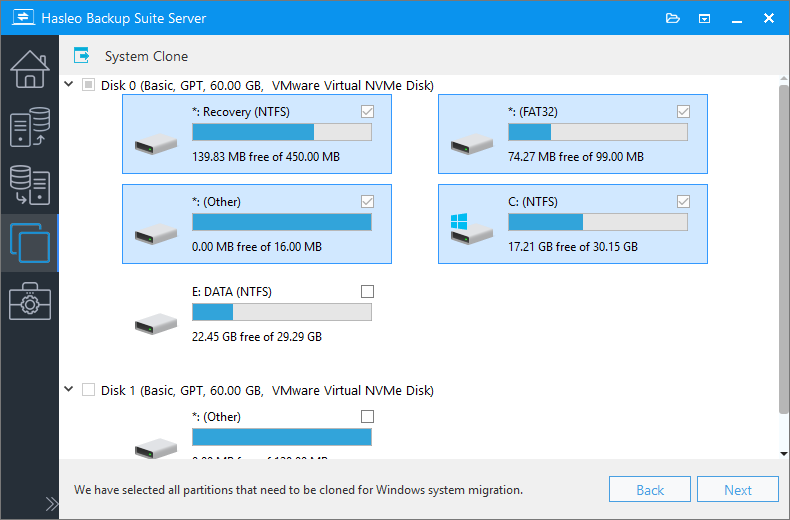This screenshot has width=790, height=520.
Task: Click the C: drive usage bar
Action: tap(598, 222)
